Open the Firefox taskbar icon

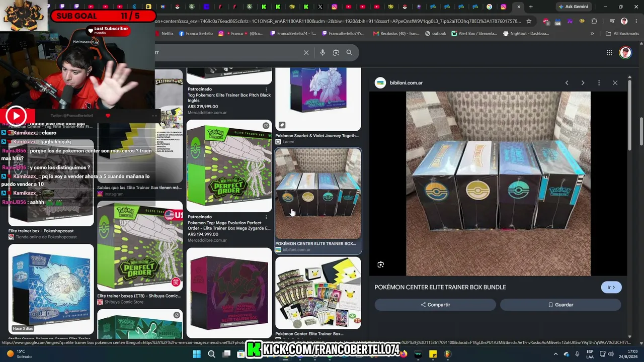pos(404,354)
